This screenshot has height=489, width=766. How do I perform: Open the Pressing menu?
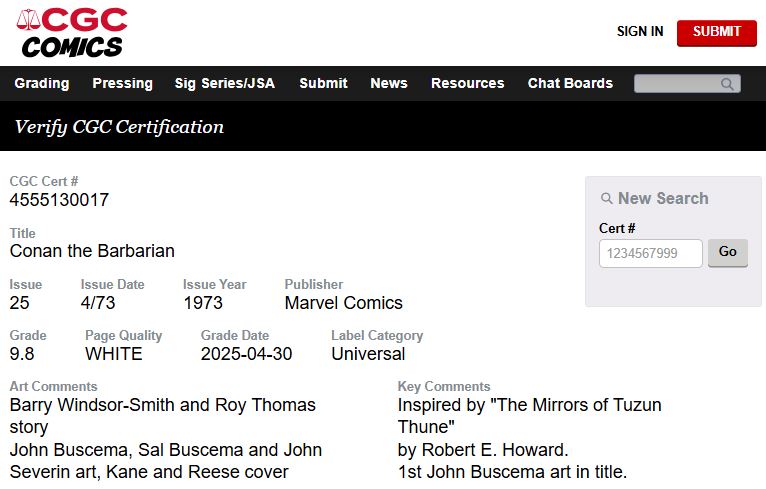(x=122, y=83)
